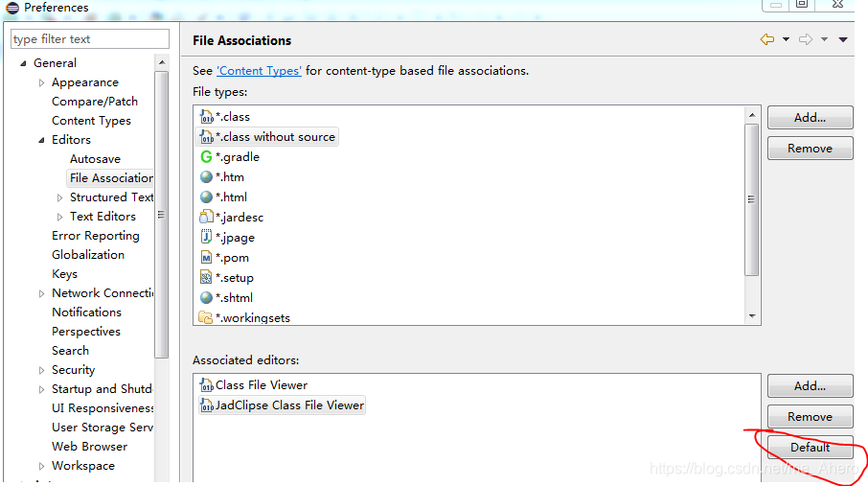Open the 'Content Types' link
The image size is (868, 486).
pos(259,71)
